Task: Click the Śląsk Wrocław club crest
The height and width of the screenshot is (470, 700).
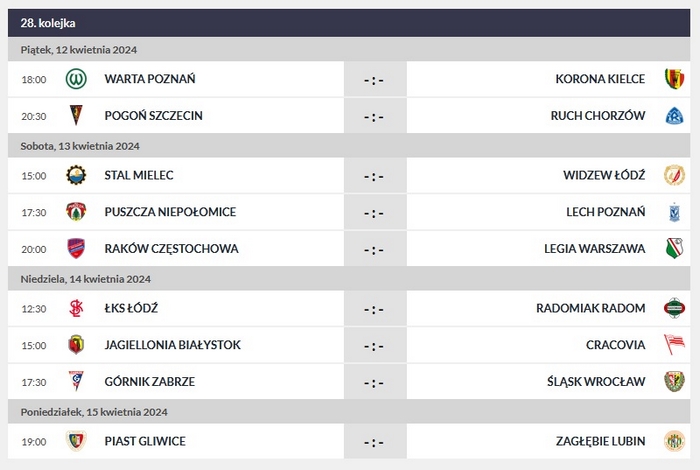Action: [x=674, y=381]
